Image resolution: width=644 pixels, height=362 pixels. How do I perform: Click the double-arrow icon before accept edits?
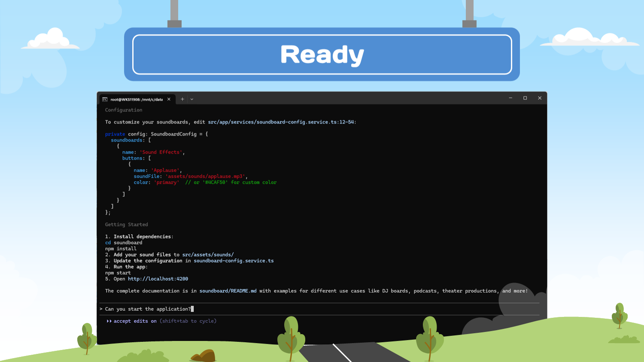click(x=109, y=321)
